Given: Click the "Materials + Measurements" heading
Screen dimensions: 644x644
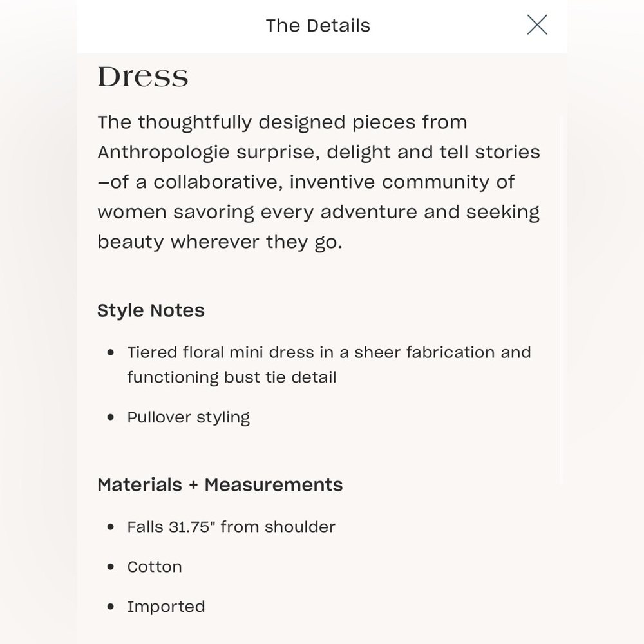Looking at the screenshot, I should point(220,484).
